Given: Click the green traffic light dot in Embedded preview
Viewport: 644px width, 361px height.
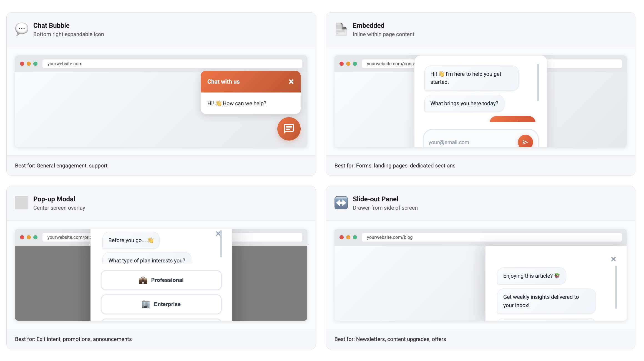Looking at the screenshot, I should (355, 64).
